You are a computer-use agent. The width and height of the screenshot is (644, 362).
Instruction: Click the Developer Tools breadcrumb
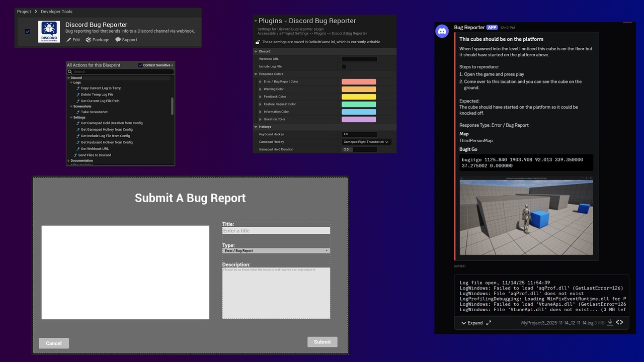56,12
